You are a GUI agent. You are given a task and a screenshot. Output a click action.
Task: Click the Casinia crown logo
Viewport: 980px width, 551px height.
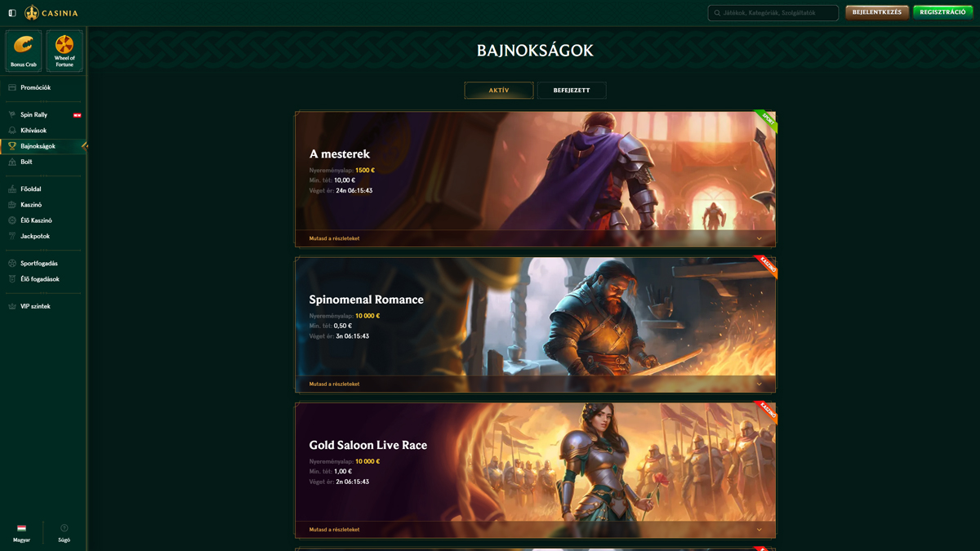32,13
